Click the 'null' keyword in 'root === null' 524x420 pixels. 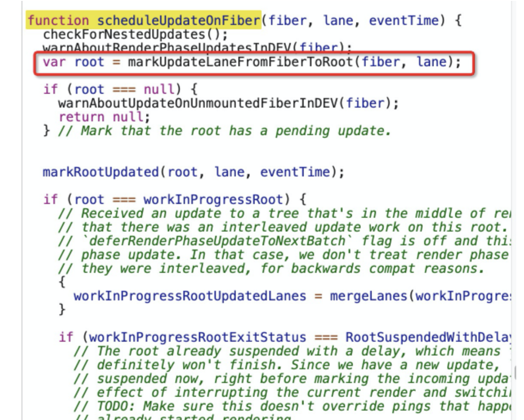[158, 90]
